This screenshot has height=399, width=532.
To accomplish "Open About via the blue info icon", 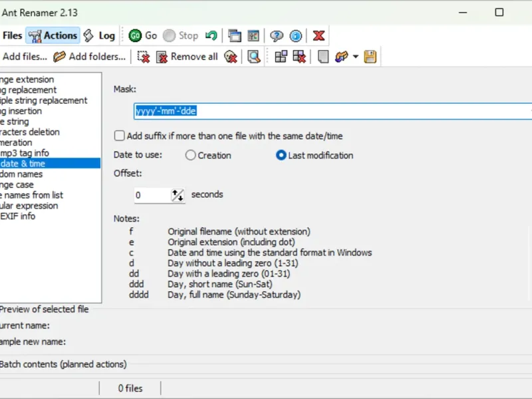I will [x=295, y=36].
